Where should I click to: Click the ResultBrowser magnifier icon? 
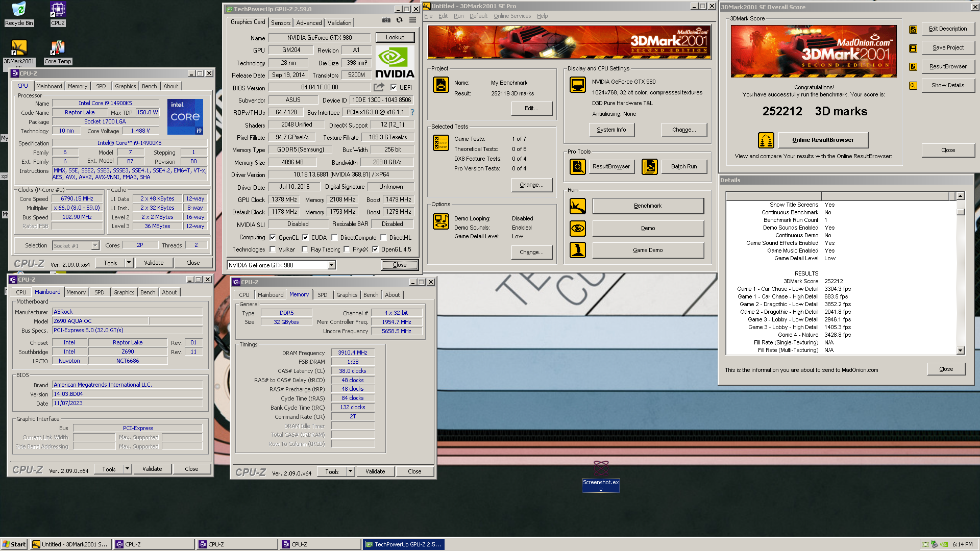pyautogui.click(x=577, y=166)
